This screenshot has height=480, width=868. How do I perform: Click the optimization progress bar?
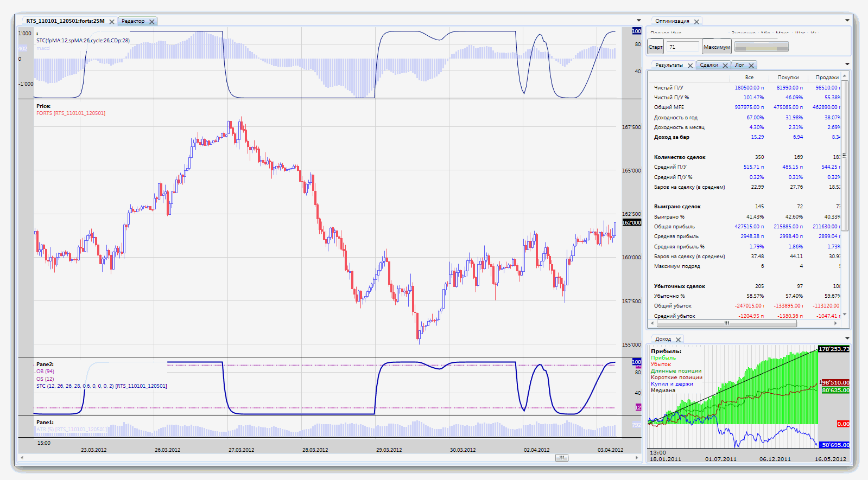pyautogui.click(x=761, y=47)
